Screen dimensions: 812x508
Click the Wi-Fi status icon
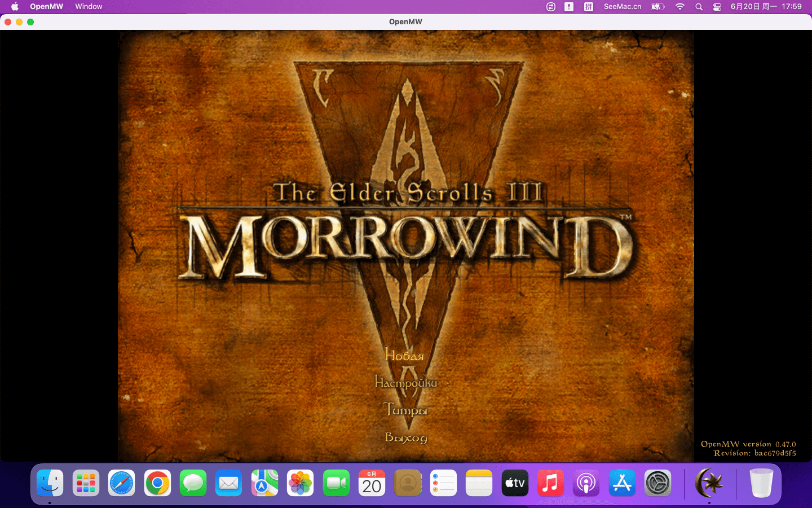680,7
